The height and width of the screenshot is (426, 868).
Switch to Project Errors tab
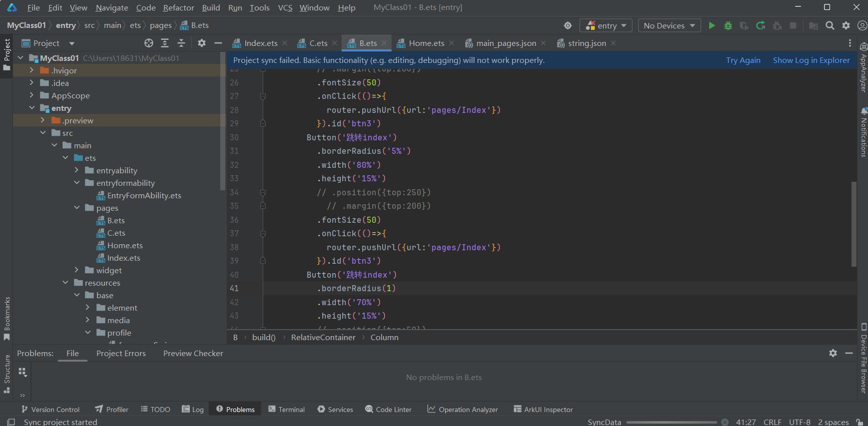(x=121, y=353)
